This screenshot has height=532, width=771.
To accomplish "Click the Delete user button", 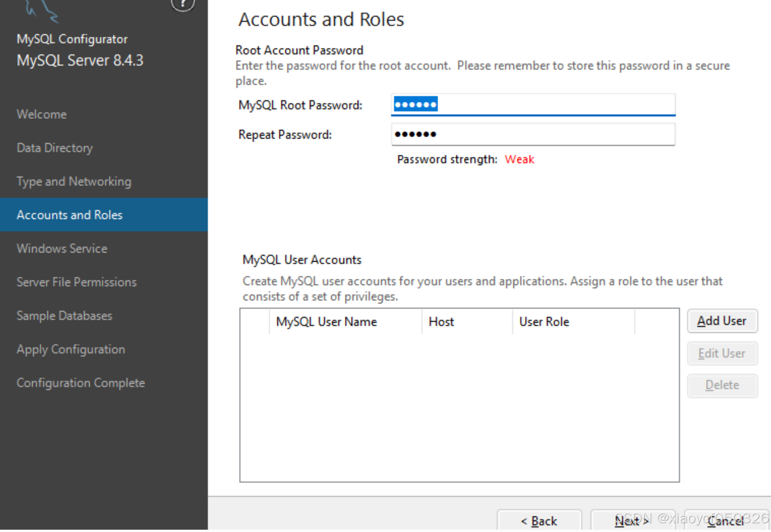I will (x=722, y=385).
